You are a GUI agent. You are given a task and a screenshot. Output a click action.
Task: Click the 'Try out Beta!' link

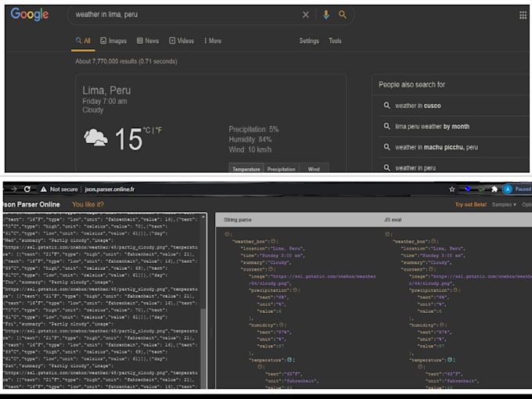471,205
